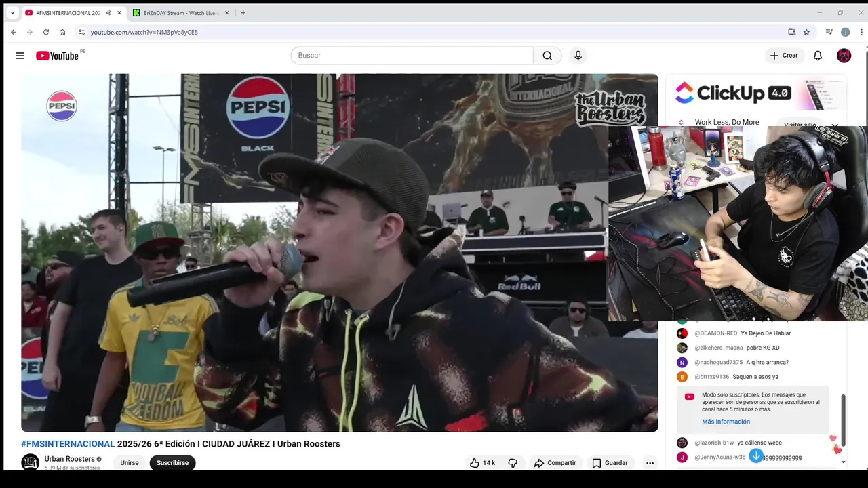Go back with the browser back arrow
868x488 pixels.
point(14,32)
